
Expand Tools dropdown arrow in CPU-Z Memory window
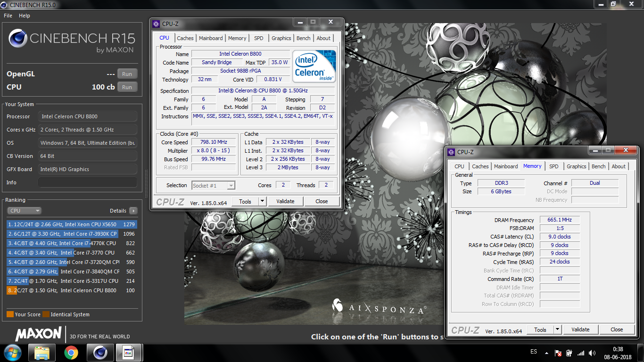(557, 329)
